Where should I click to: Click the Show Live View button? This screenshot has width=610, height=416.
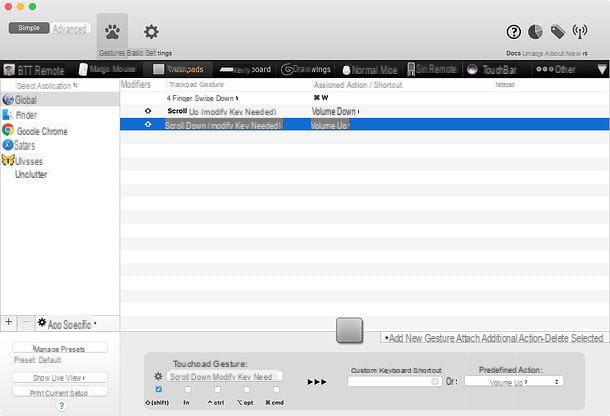60,377
